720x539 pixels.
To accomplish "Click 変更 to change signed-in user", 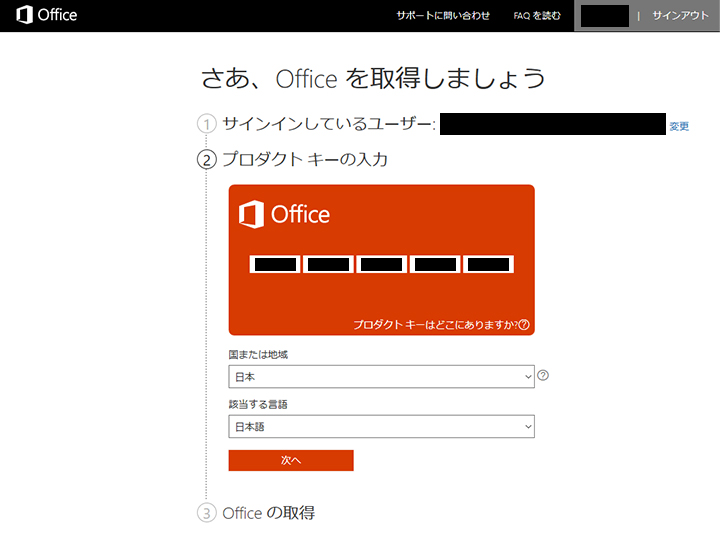I will (x=679, y=126).
